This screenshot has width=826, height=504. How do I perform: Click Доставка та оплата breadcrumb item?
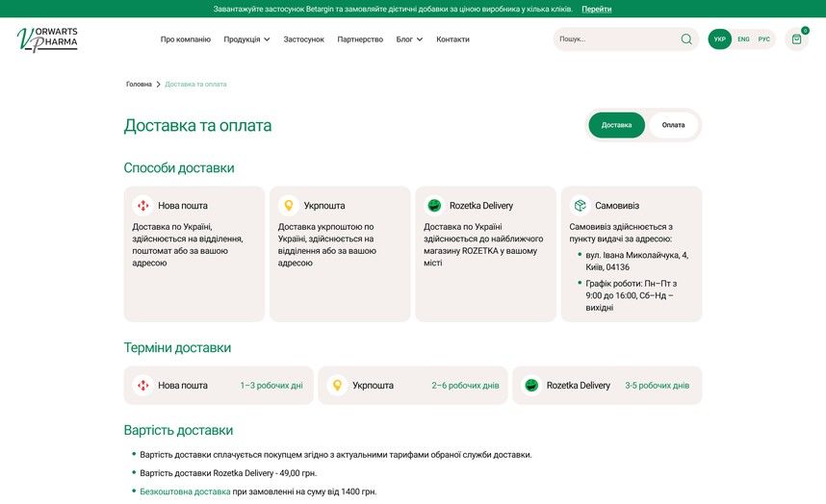tap(195, 85)
